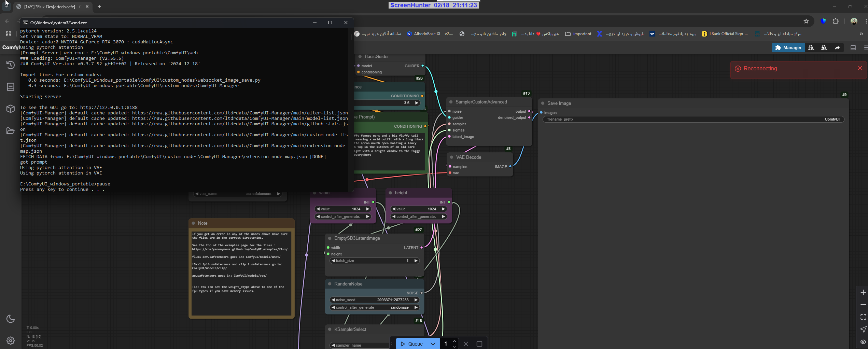868x349 pixels.
Task: Expand the Queue button dropdown arrow
Action: (x=433, y=344)
